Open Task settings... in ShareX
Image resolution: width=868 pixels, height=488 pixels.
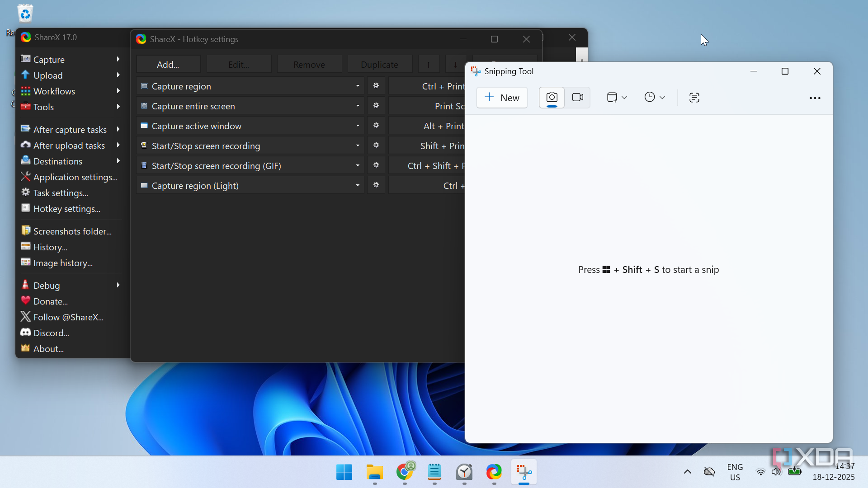pyautogui.click(x=71, y=192)
